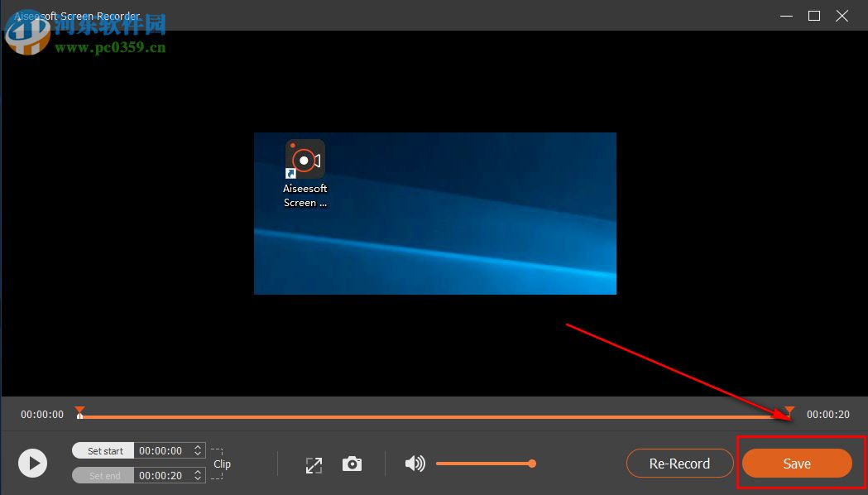Image resolution: width=868 pixels, height=495 pixels.
Task: Increase end time with its up arrow
Action: click(x=198, y=473)
